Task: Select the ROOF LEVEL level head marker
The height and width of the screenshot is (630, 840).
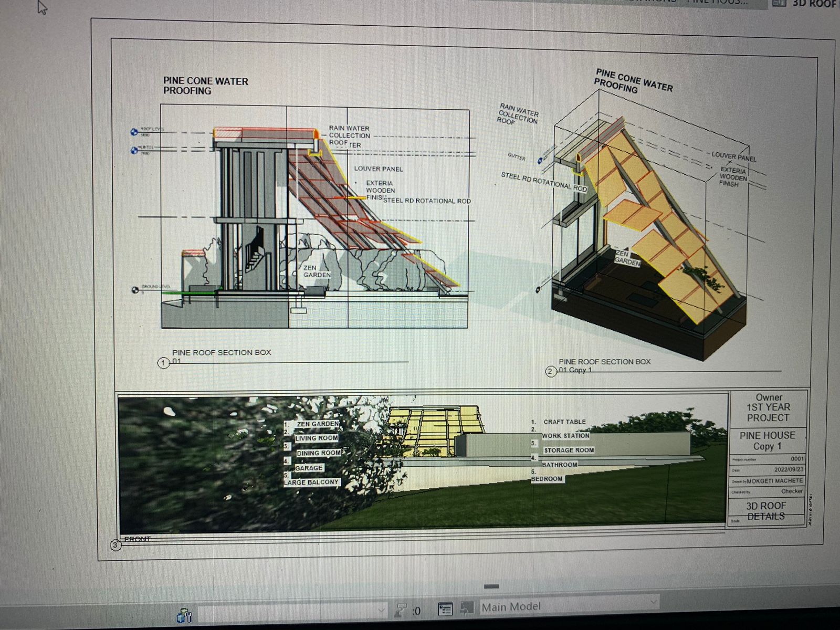Action: pos(134,132)
